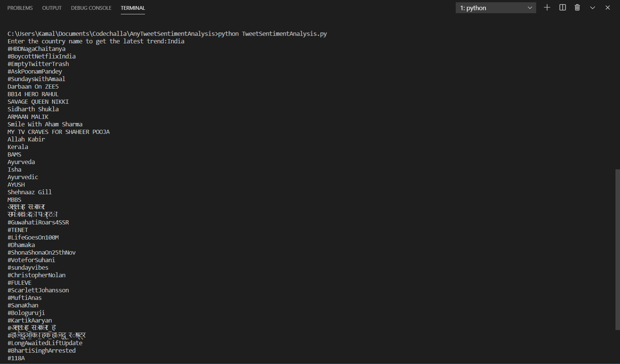Click the 'Darbaan On ZEE5' line
The image size is (620, 364).
tap(33, 86)
